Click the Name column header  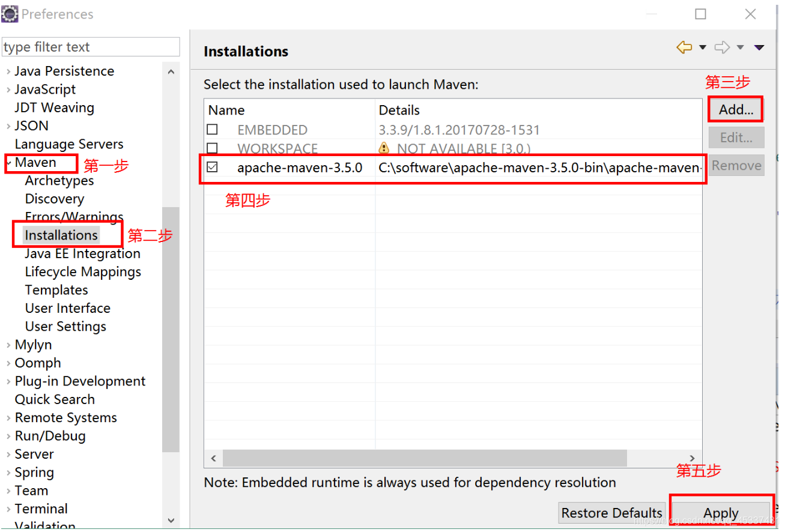[x=289, y=110]
